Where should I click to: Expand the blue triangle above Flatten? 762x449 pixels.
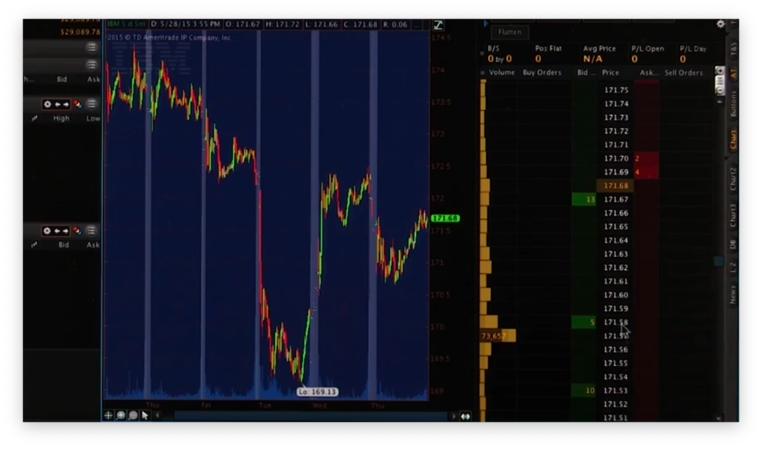486,23
